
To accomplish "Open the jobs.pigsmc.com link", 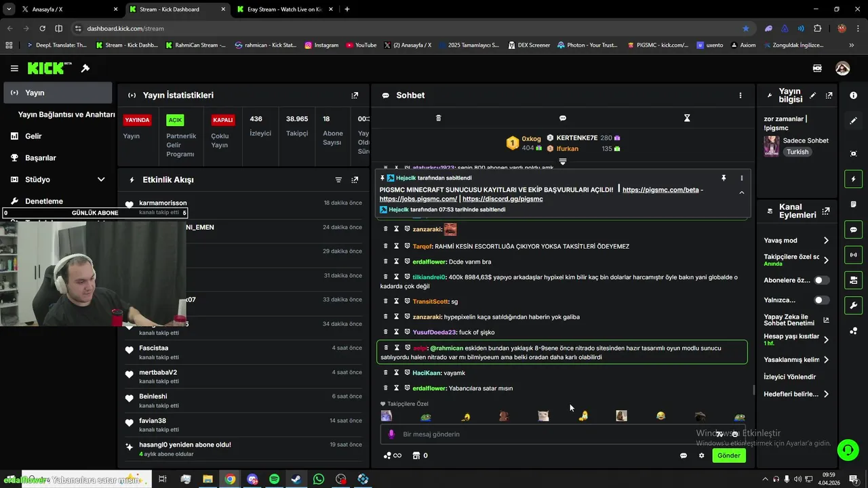I will [418, 199].
